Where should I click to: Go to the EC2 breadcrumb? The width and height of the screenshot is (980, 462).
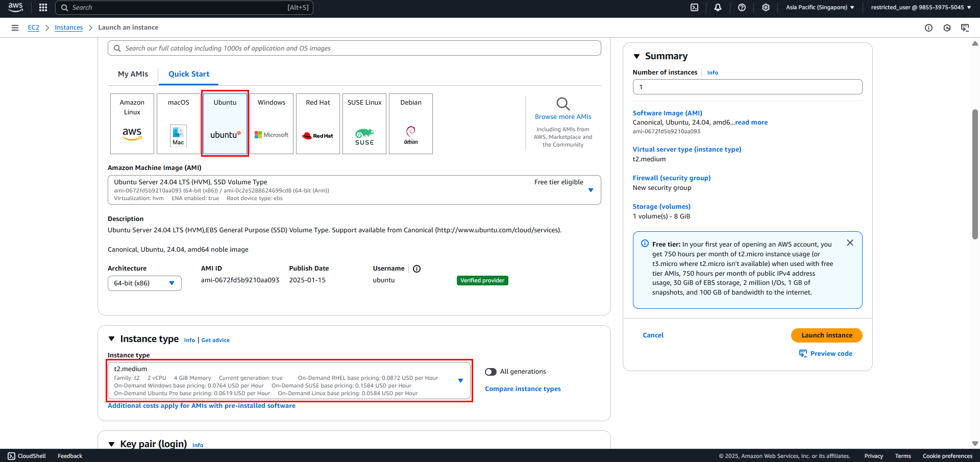[33, 28]
